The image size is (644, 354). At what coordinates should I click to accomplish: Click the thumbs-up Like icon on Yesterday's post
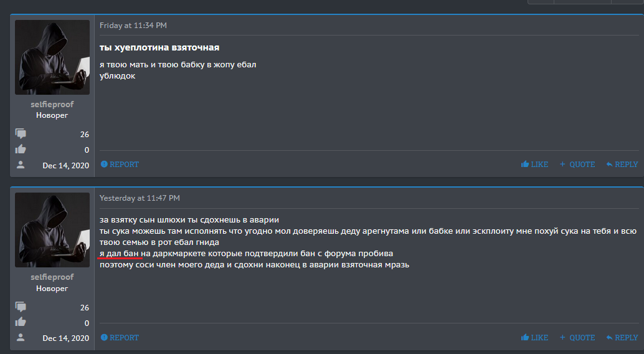pos(525,338)
